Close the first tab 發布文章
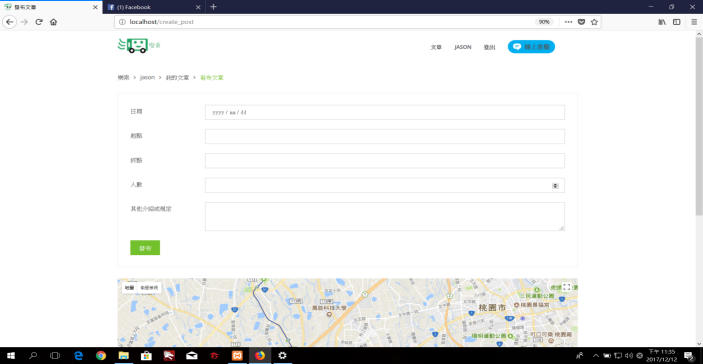Image resolution: width=703 pixels, height=364 pixels. coord(95,7)
